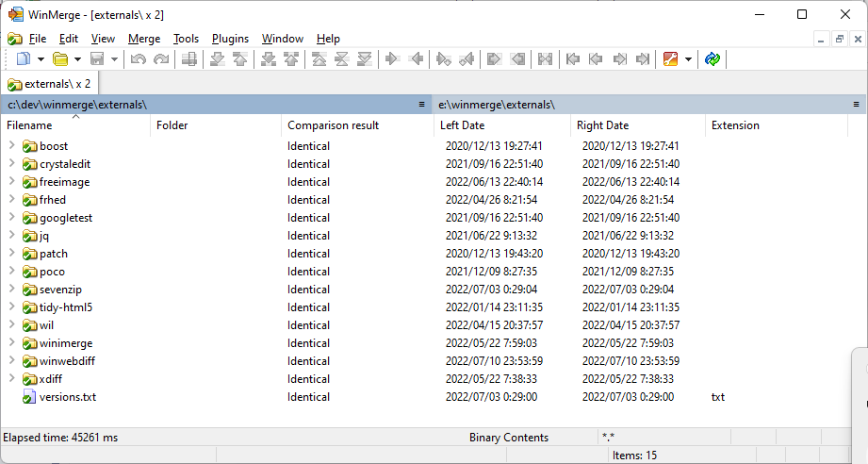Expand the Open folder dropdown arrow
The width and height of the screenshot is (868, 464).
(x=77, y=59)
